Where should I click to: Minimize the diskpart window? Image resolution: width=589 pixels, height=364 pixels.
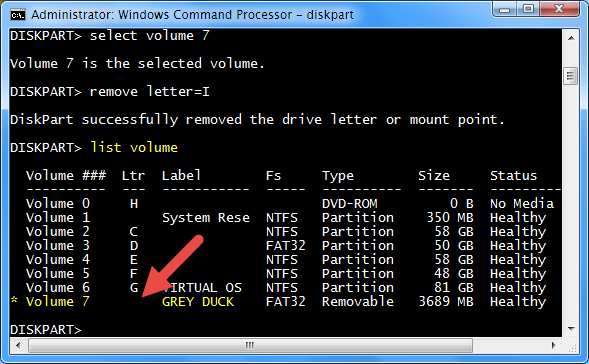pos(504,9)
